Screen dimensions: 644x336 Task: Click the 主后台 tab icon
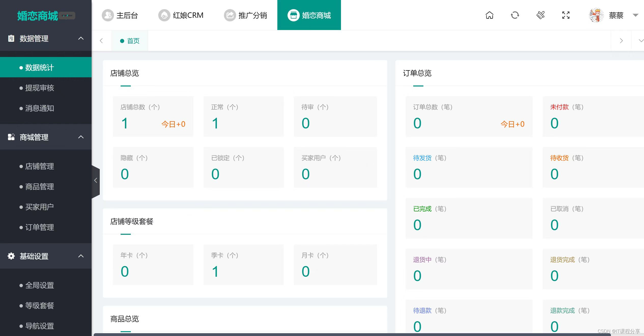(108, 15)
